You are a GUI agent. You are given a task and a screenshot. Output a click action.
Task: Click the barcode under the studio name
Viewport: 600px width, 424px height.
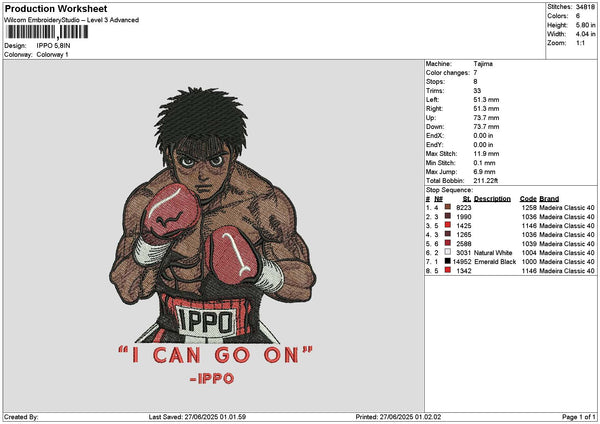pyautogui.click(x=47, y=32)
